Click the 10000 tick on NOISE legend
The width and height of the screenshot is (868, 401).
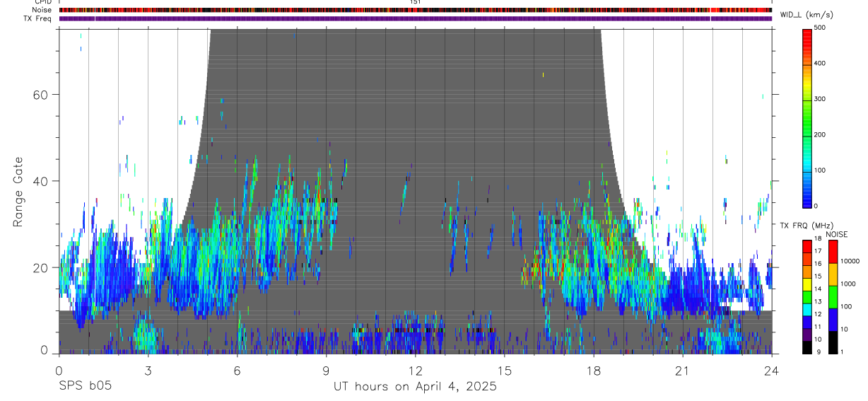[x=850, y=262]
